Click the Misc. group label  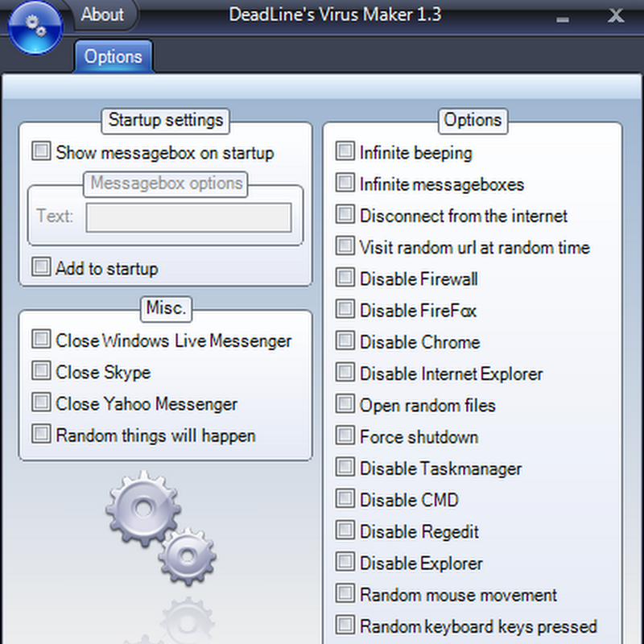167,308
